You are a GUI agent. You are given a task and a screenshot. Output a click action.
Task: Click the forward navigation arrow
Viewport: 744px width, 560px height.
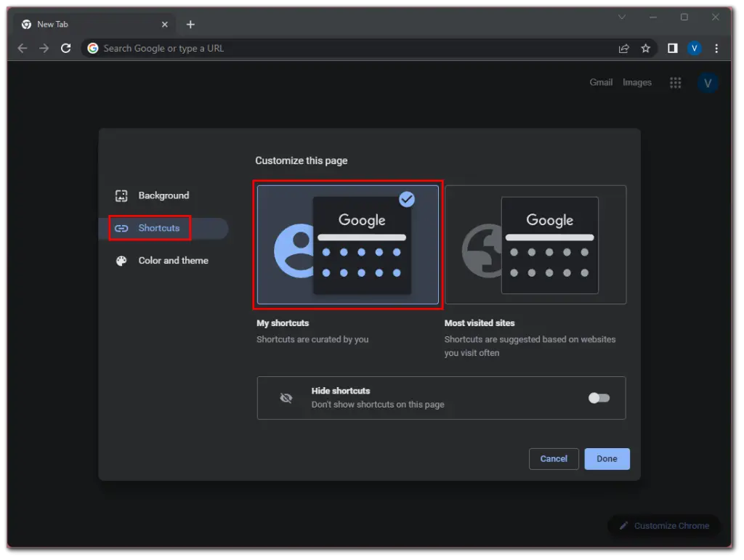click(x=44, y=49)
